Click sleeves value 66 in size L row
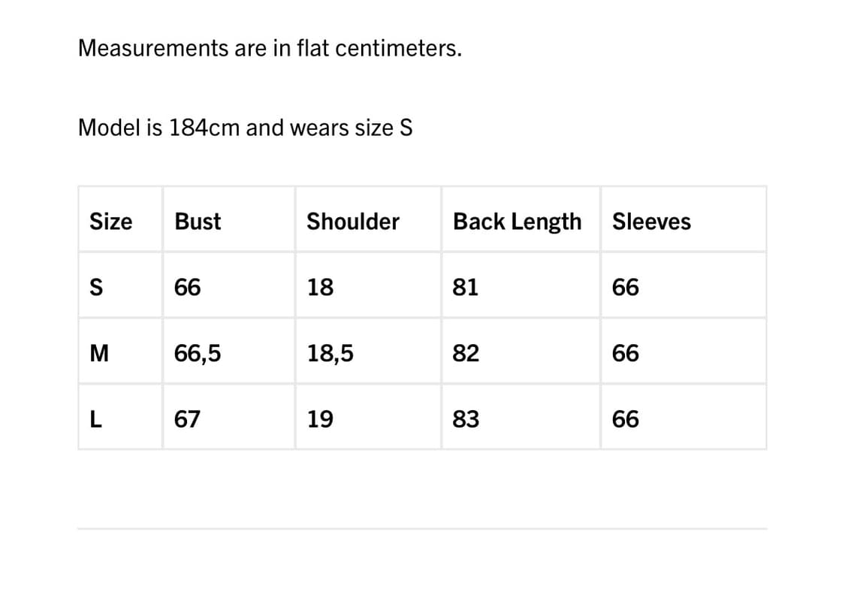The image size is (845, 616). (x=626, y=419)
